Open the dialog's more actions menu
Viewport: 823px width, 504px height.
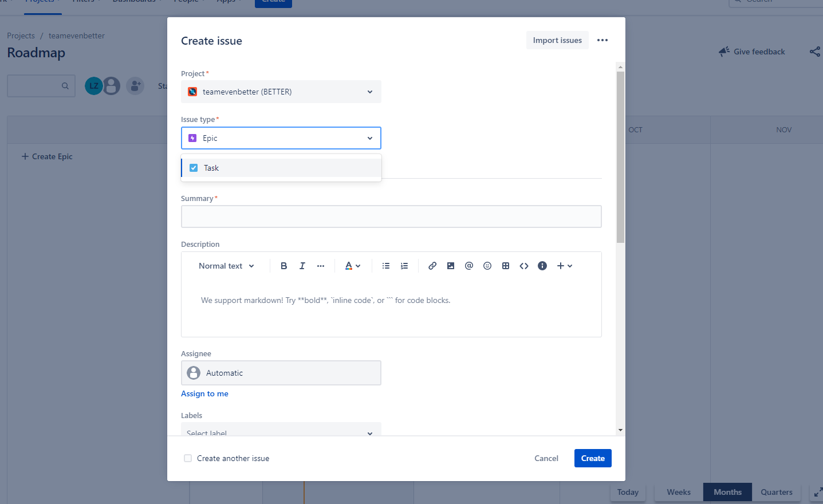[x=603, y=40]
